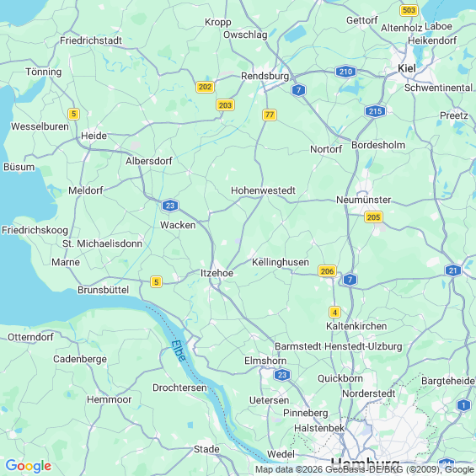This screenshot has width=476, height=476.
Task: Select the Elbe river label
Action: [179, 351]
